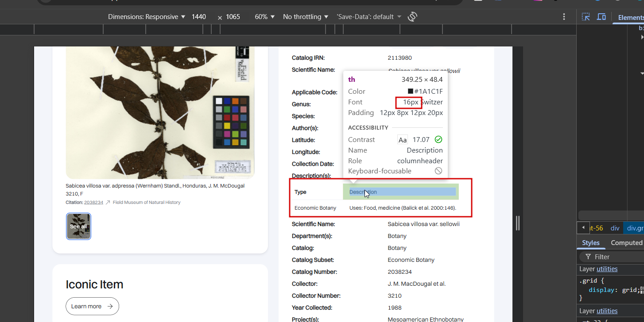This screenshot has width=644, height=322.
Task: Click the Mesoamerican Ethnobotany value
Action: point(426,320)
